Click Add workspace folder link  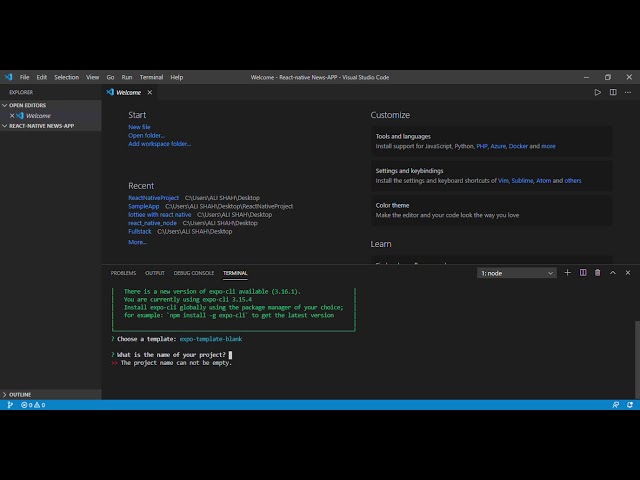[x=160, y=144]
